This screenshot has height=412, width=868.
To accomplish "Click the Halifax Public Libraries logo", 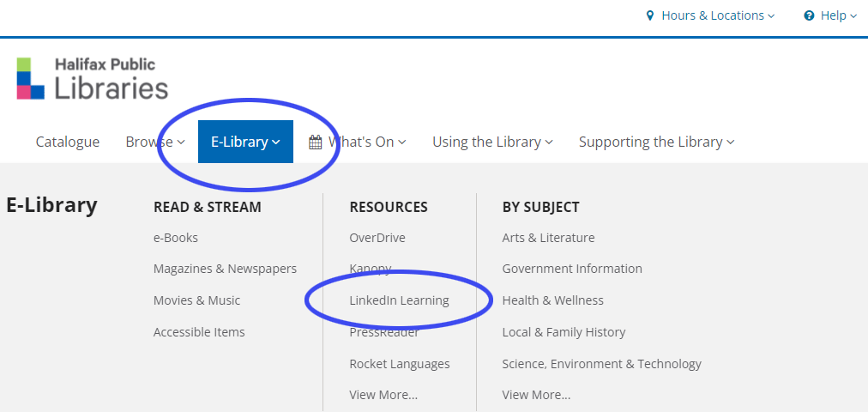I will coord(93,78).
